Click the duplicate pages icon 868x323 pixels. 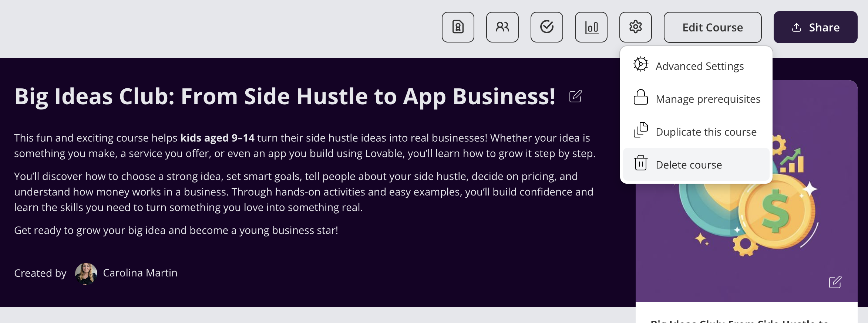coord(641,130)
